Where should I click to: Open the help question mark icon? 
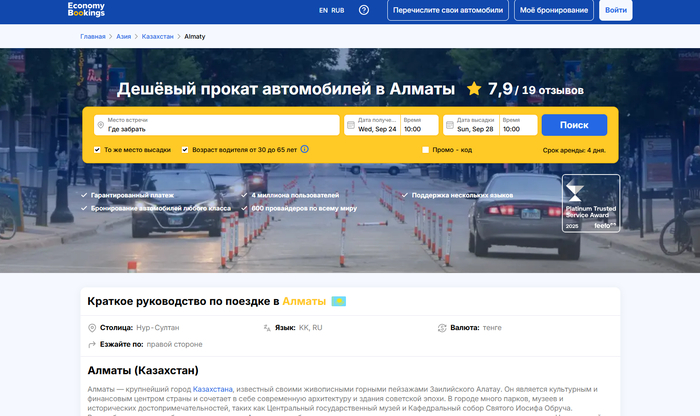pos(364,10)
